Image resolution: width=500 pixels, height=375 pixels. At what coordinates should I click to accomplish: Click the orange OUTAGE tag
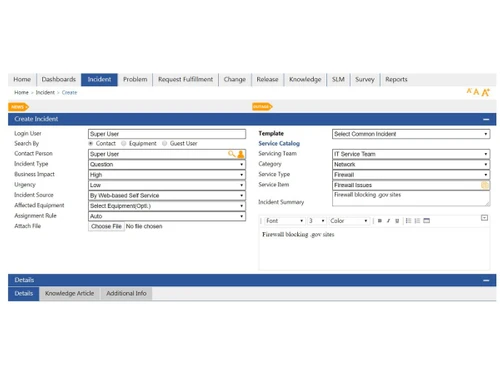tap(262, 107)
